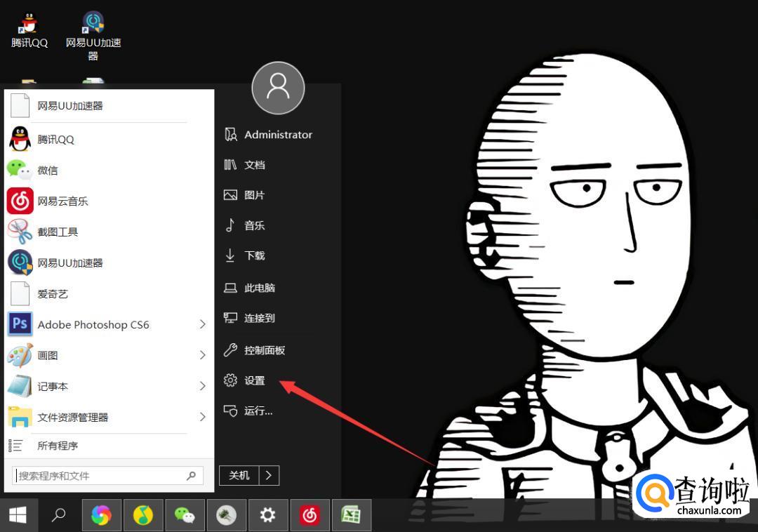
Task: Click the Windows Start button
Action: 18,516
